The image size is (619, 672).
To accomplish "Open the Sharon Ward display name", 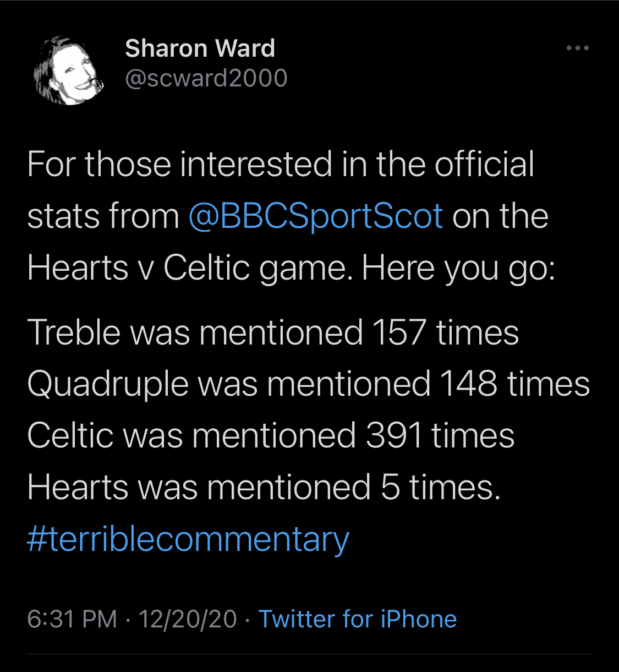I will 200,48.
